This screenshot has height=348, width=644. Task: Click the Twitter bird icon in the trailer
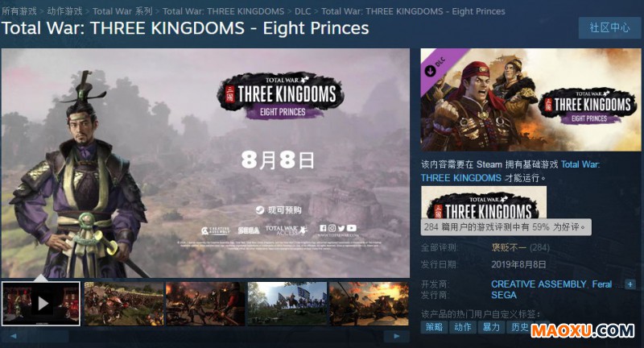click(x=341, y=229)
